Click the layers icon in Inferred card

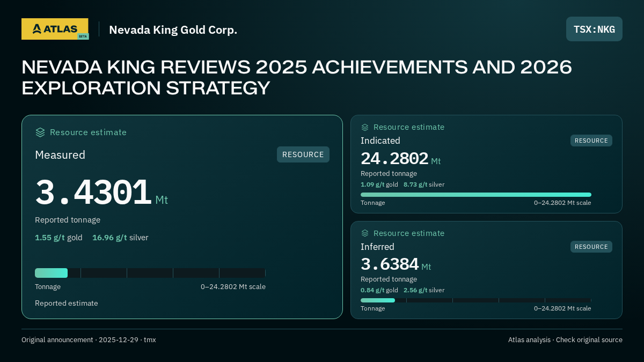(x=365, y=233)
